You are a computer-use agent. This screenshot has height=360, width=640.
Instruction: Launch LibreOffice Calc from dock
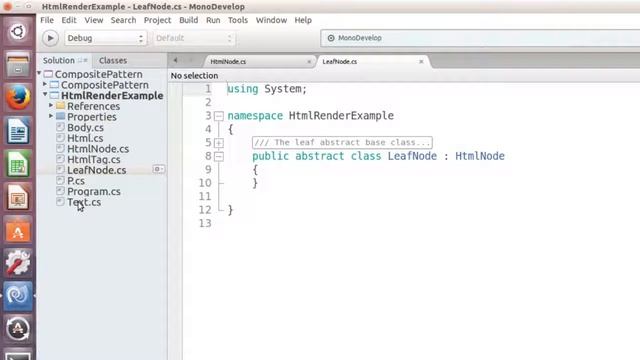[18, 164]
